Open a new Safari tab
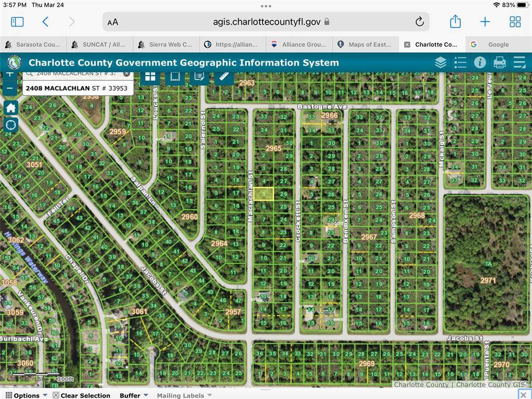 [485, 22]
